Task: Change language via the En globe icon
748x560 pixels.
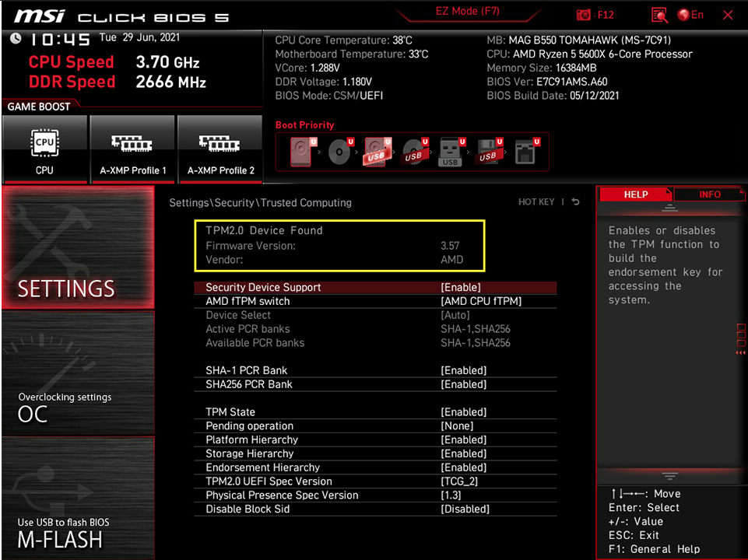Action: (x=690, y=15)
